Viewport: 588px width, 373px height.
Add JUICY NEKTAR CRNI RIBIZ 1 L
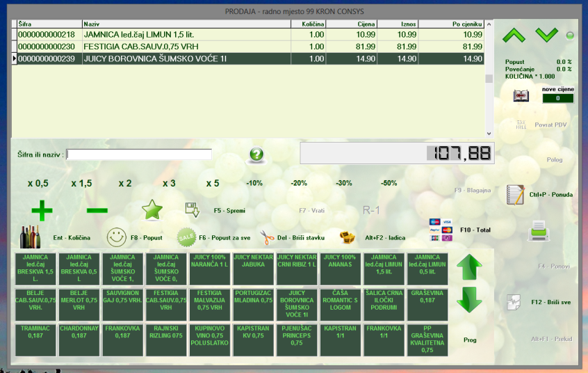tap(297, 269)
